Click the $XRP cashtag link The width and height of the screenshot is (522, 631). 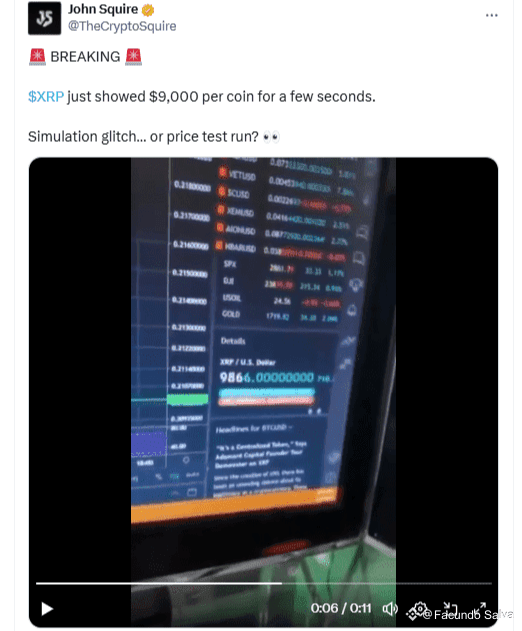coord(46,97)
